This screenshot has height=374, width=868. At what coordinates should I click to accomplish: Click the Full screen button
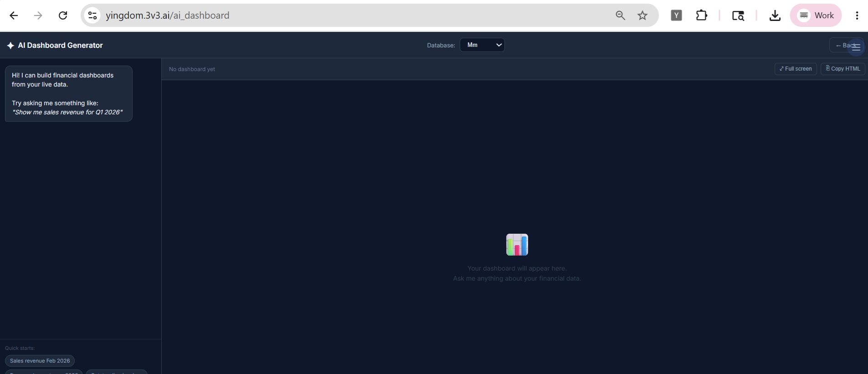[x=796, y=69]
